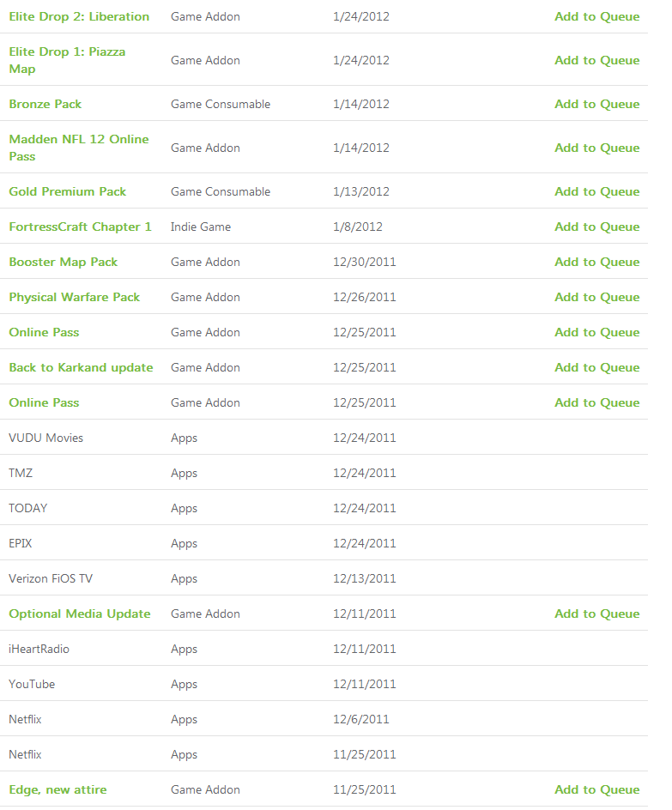Open FortressCraft Chapter 1 link
Screen dimensions: 672x810
coord(80,227)
